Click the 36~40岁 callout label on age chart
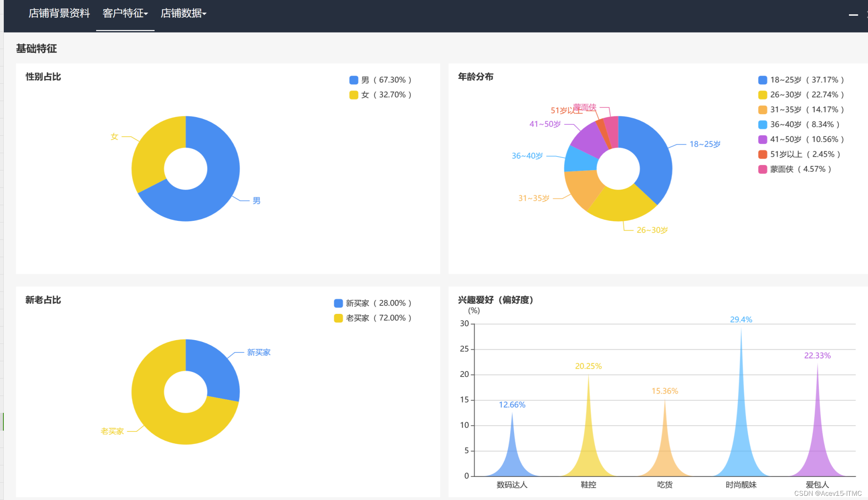The height and width of the screenshot is (500, 868). [527, 156]
